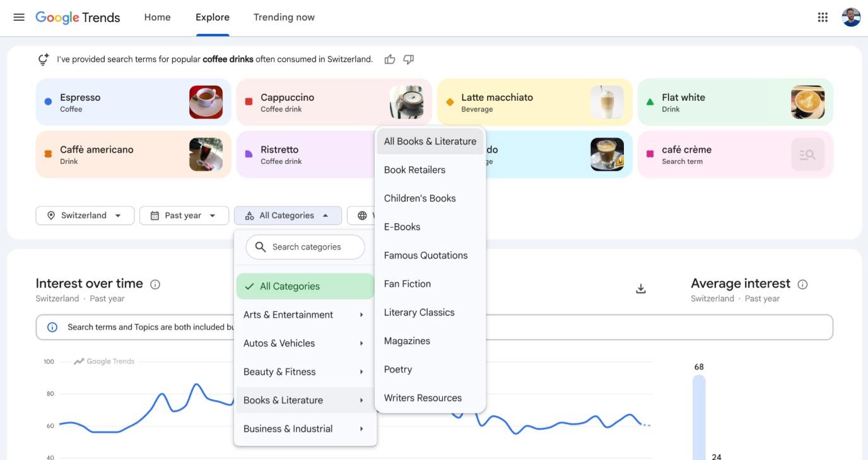The width and height of the screenshot is (868, 460).
Task: Click the thumbs down feedback icon
Action: click(409, 59)
